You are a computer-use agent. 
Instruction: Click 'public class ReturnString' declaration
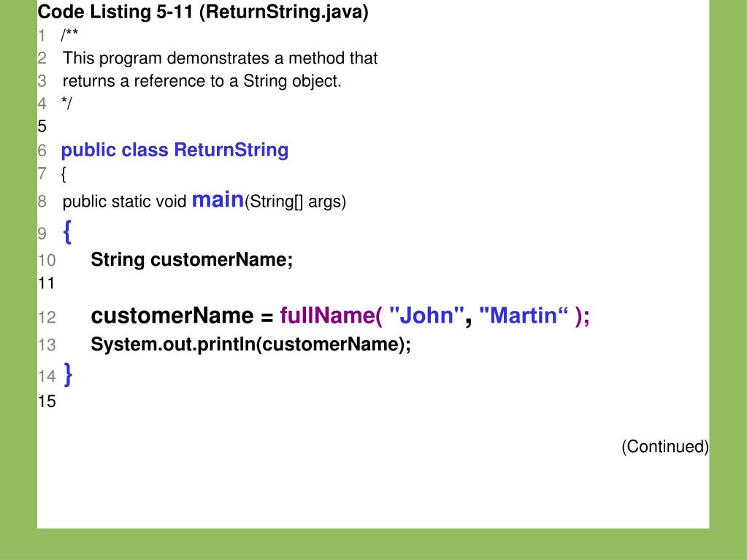tap(175, 150)
